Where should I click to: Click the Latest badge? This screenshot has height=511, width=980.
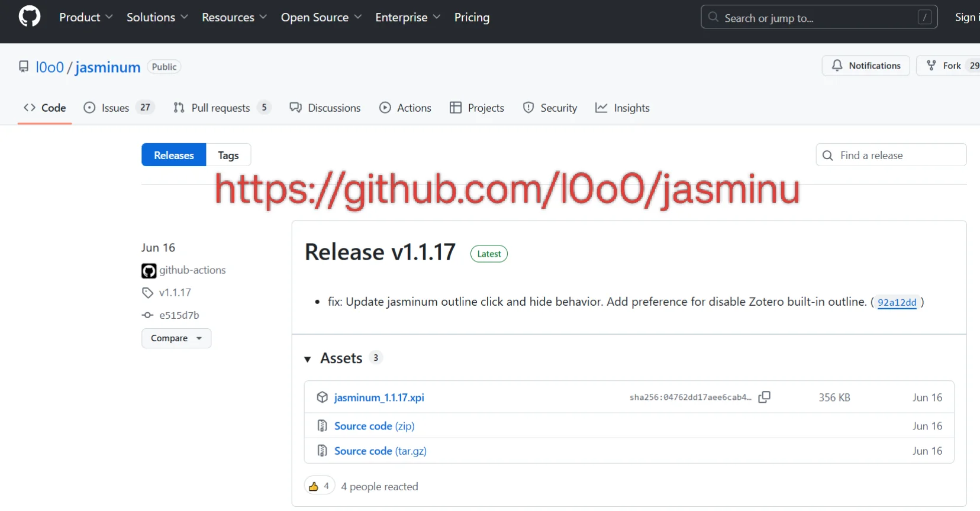(x=489, y=254)
